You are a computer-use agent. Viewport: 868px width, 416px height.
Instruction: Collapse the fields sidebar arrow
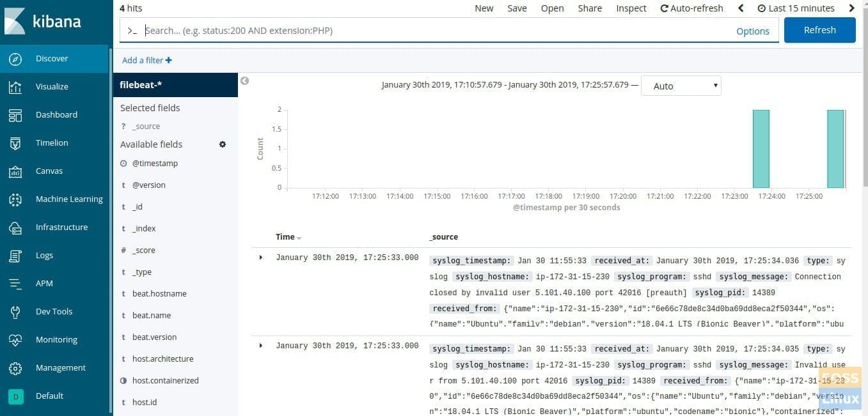[244, 81]
